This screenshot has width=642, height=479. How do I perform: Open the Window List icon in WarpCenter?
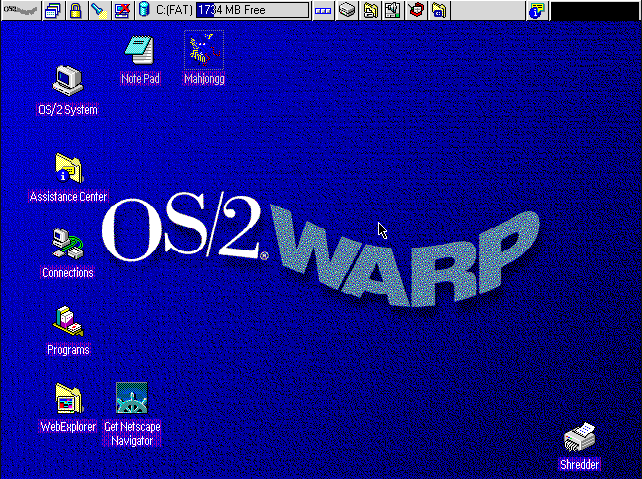(53, 10)
